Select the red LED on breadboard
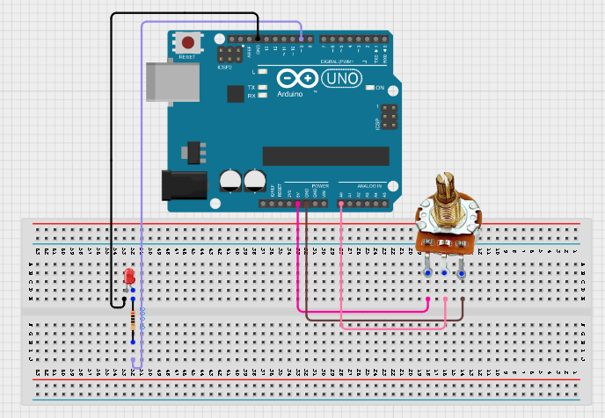The width and height of the screenshot is (605, 418). (x=129, y=277)
